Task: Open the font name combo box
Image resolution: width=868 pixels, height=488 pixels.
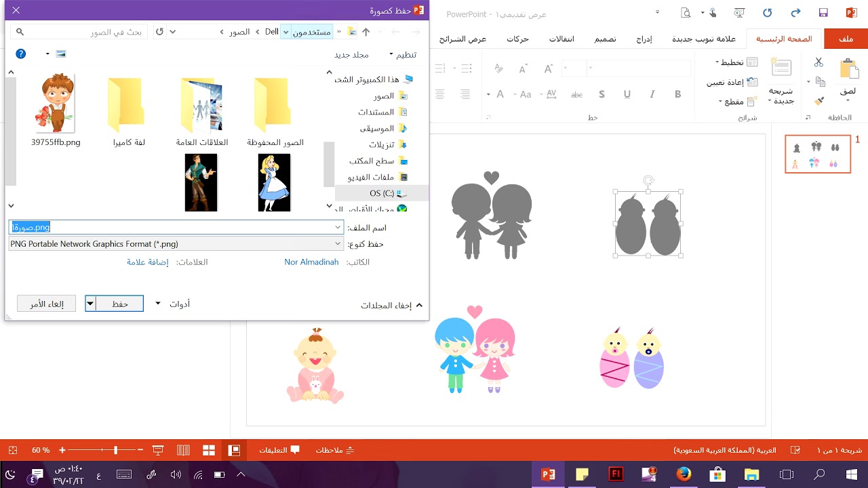Action: click(639, 68)
